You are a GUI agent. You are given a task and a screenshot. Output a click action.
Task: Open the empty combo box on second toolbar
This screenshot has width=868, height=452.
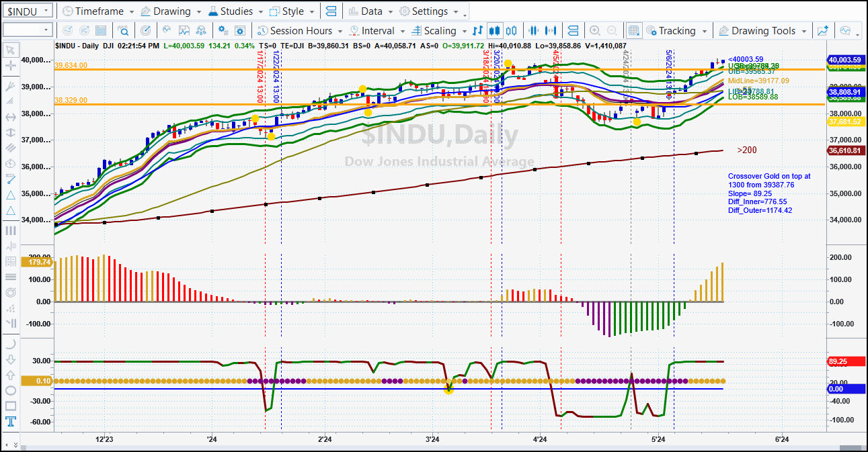(28, 30)
